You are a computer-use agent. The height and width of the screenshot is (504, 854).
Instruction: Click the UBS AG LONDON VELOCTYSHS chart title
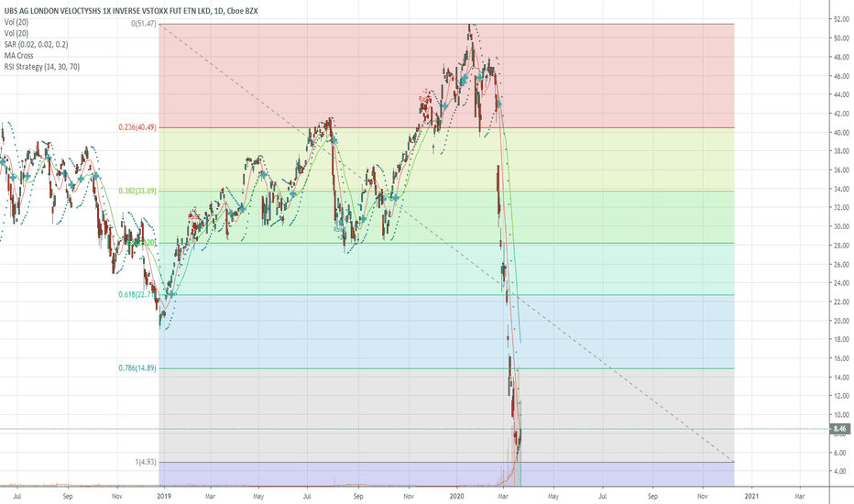point(131,11)
